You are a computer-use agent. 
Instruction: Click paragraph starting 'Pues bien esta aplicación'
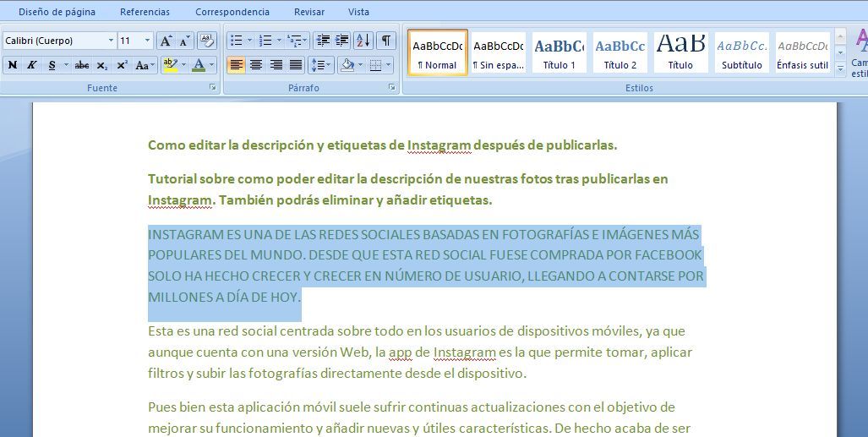tap(419, 418)
